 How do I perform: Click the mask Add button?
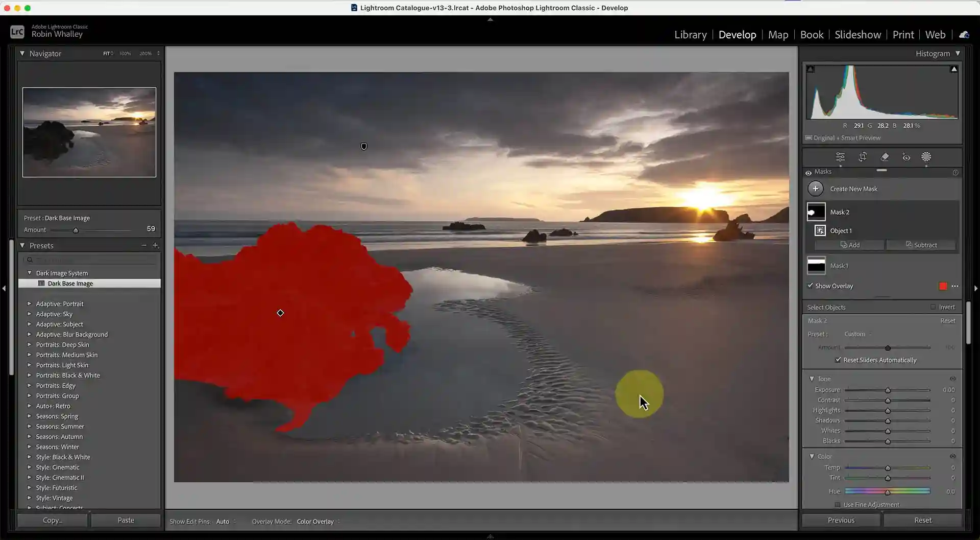coord(850,245)
